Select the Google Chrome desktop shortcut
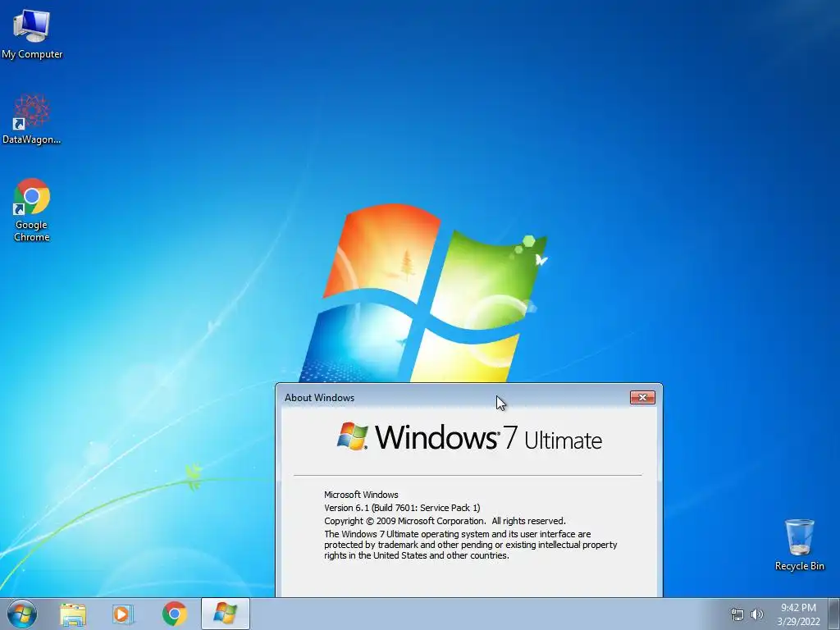This screenshot has width=840, height=630. 32,209
